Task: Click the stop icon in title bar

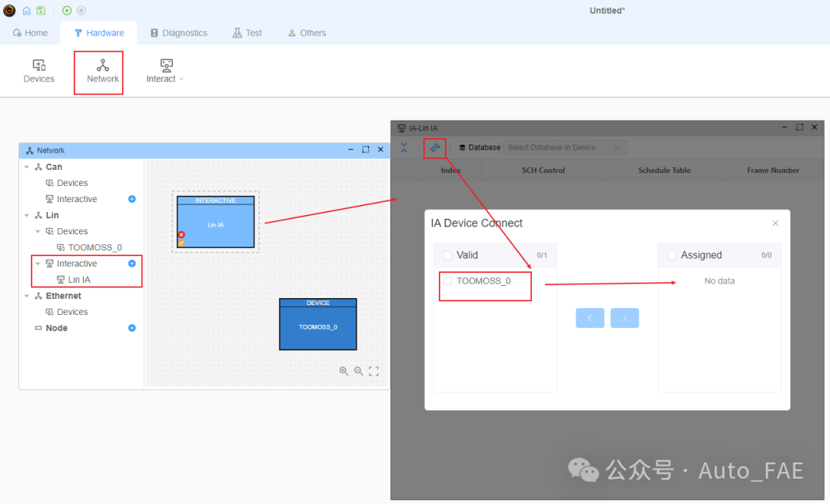Action: [81, 11]
